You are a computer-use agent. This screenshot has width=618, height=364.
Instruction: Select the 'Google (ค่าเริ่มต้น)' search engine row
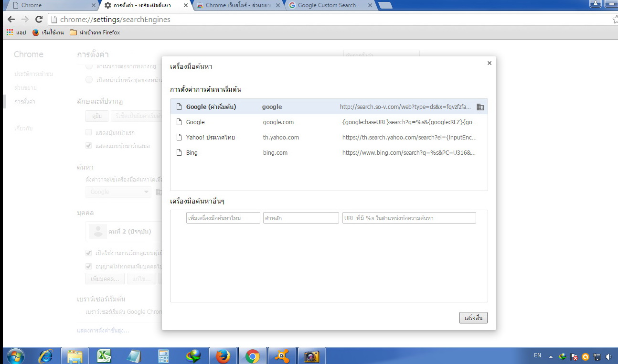329,107
